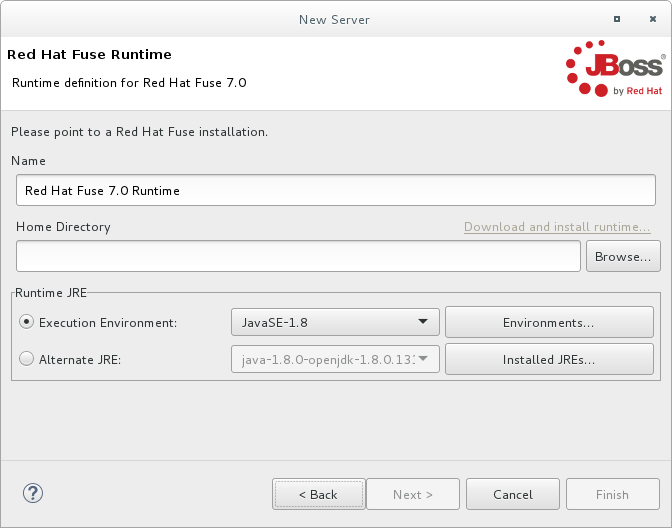Focus the Name field with Red Hat Fuse 7.0 Runtime
Screen dimensions: 672x528
click(336, 190)
